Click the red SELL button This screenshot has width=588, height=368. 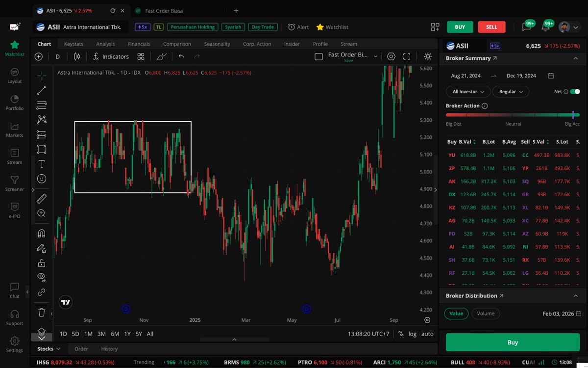click(491, 27)
